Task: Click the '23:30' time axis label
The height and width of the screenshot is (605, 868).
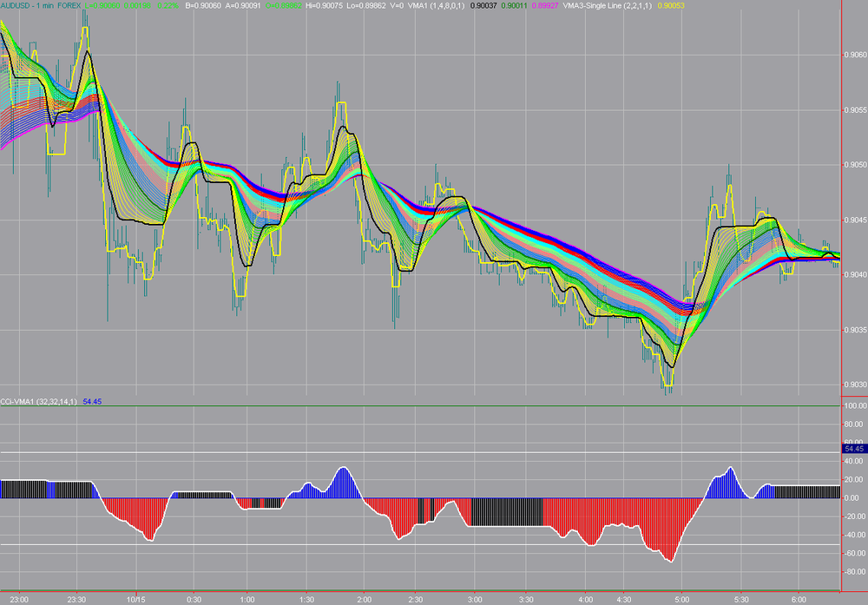Action: point(76,600)
